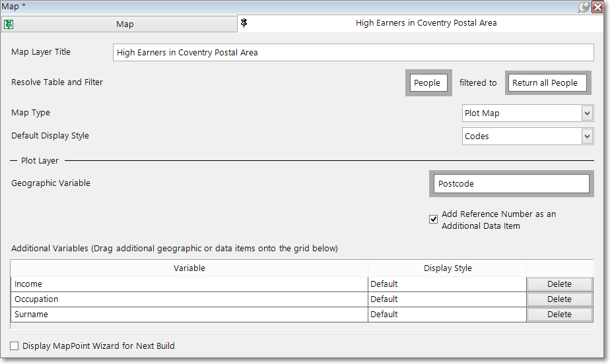Select the Postcode geographic variable field
This screenshot has height=364, width=610.
click(x=510, y=184)
